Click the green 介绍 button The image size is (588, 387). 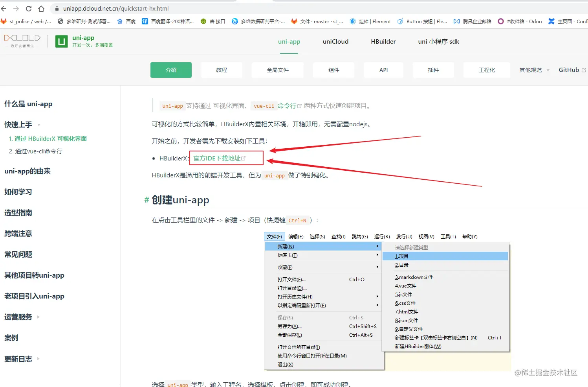171,70
